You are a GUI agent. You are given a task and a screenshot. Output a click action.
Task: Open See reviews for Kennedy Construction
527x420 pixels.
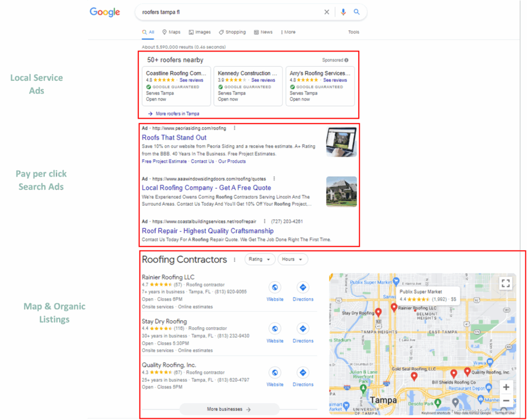tap(262, 80)
